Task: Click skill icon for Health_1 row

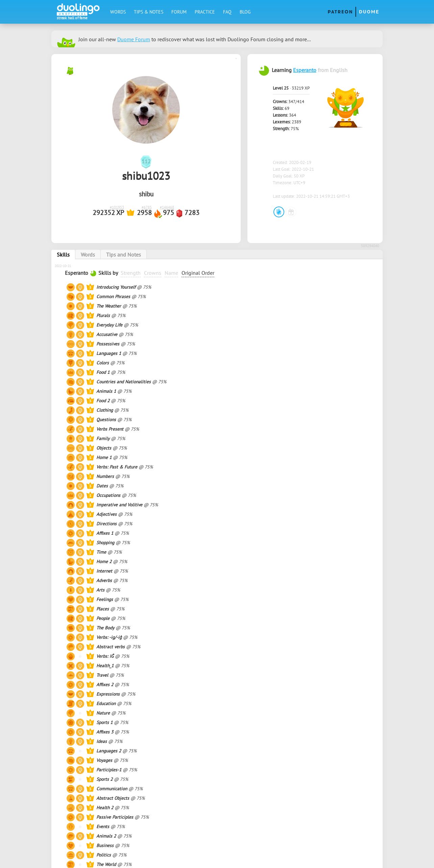Action: click(x=71, y=666)
